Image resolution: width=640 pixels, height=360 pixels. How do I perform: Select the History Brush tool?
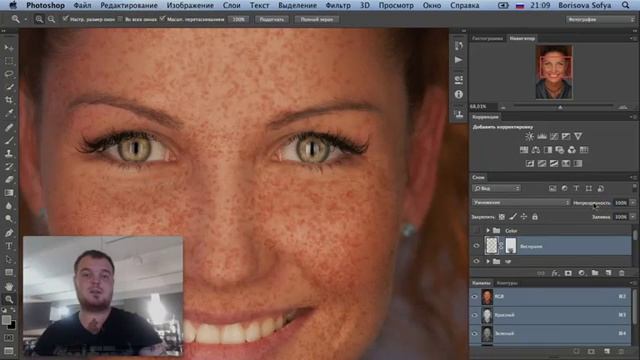[9, 167]
